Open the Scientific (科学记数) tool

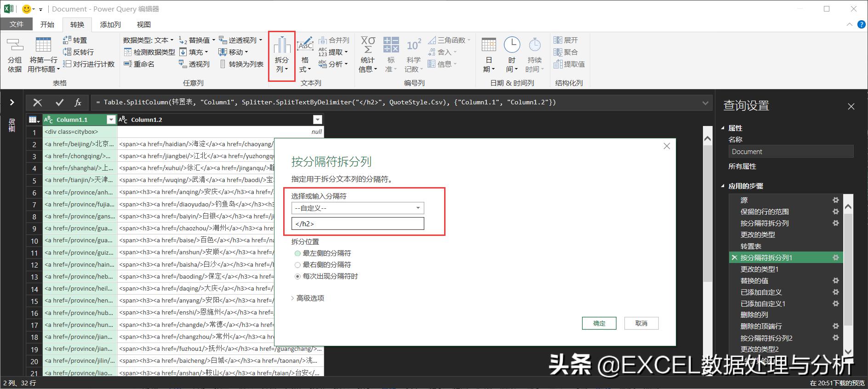click(413, 55)
